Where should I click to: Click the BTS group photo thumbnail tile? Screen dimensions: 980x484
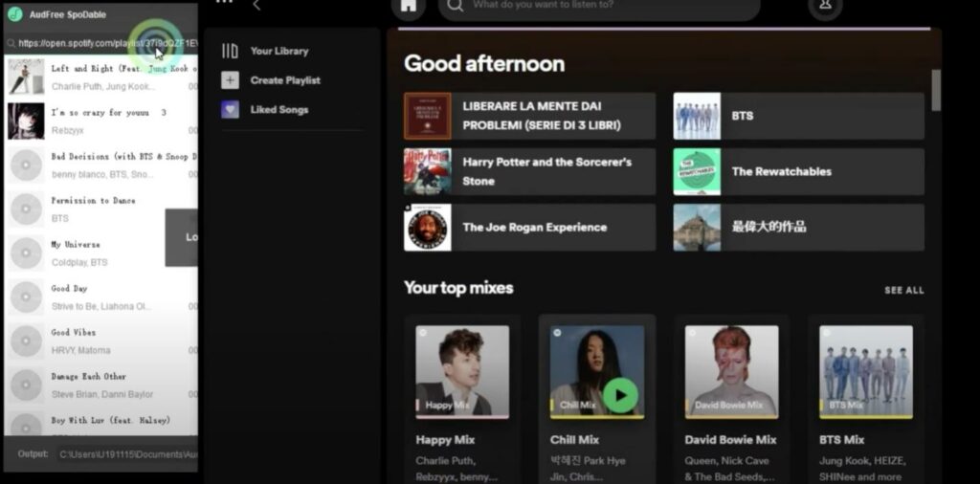(x=697, y=116)
